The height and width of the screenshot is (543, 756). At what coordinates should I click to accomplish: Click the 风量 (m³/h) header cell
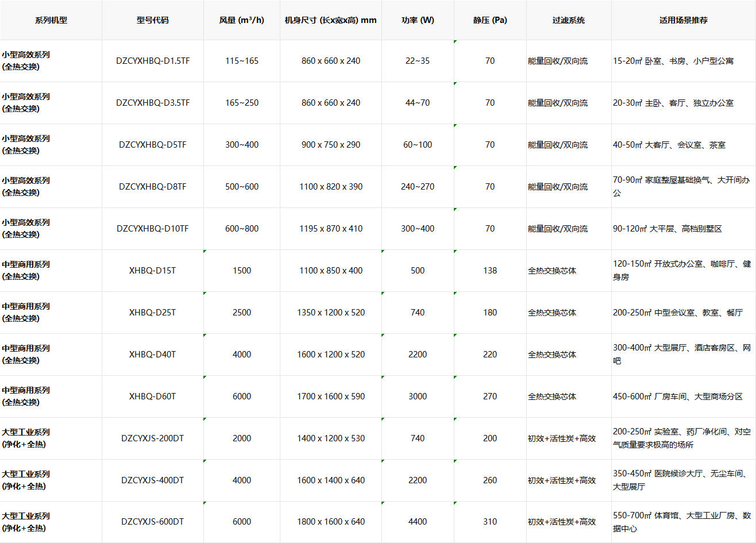click(242, 20)
